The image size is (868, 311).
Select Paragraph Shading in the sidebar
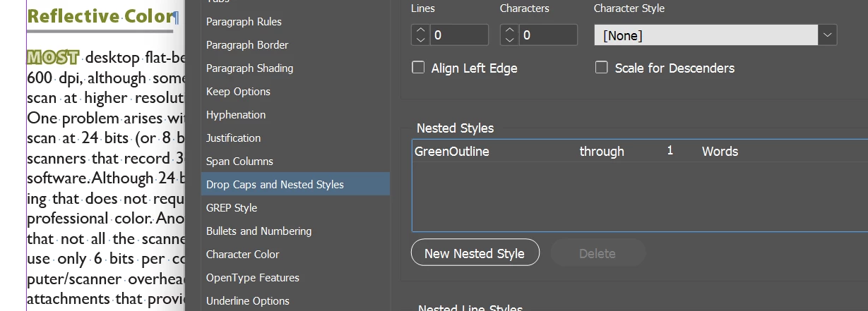coord(249,68)
